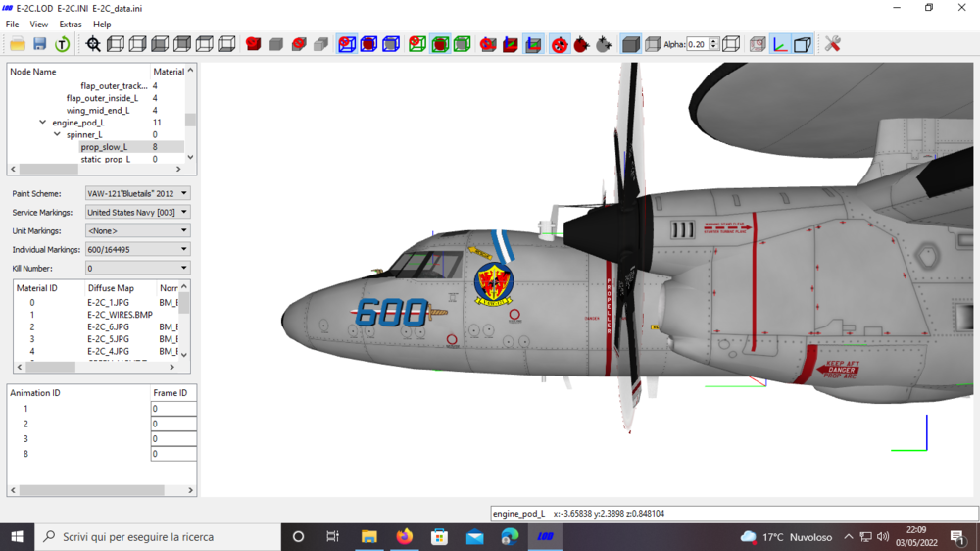Click node tree horizontal scrollbar thumb

(48, 170)
